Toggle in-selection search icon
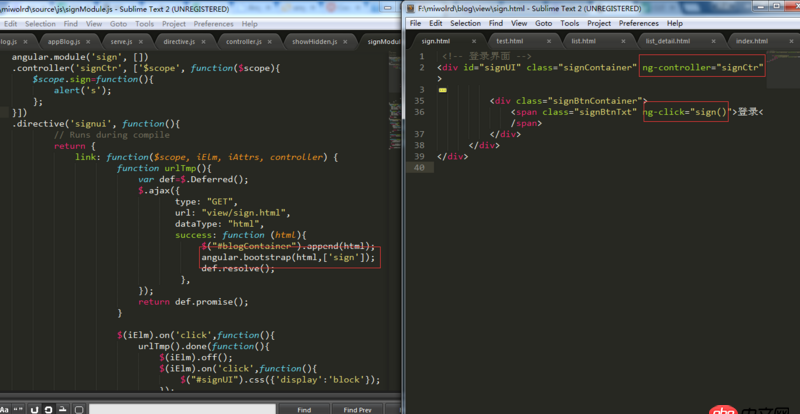 coord(63,410)
